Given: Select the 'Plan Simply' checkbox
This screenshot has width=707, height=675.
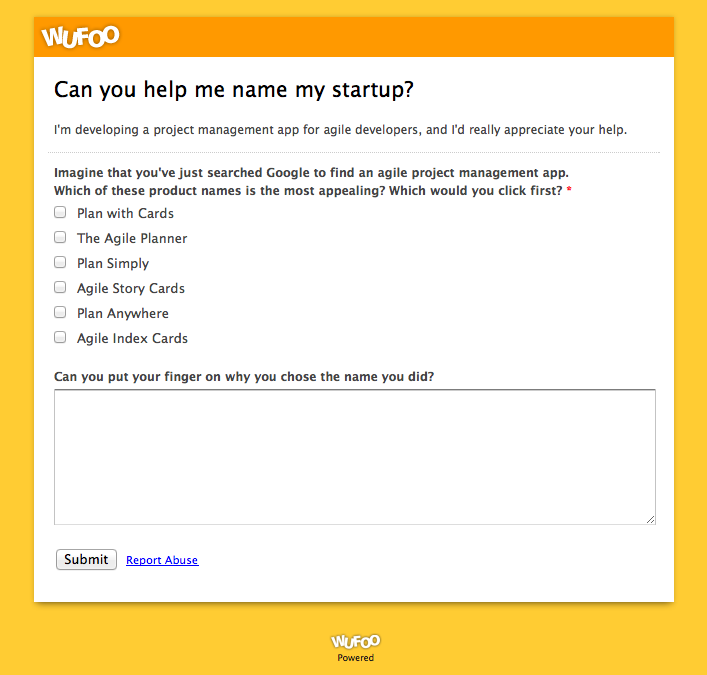Looking at the screenshot, I should click(x=60, y=262).
